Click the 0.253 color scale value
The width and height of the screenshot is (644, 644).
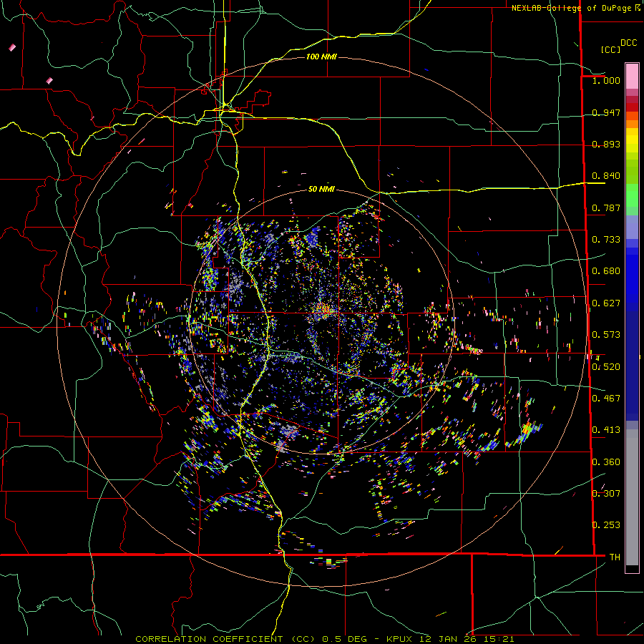coord(606,525)
